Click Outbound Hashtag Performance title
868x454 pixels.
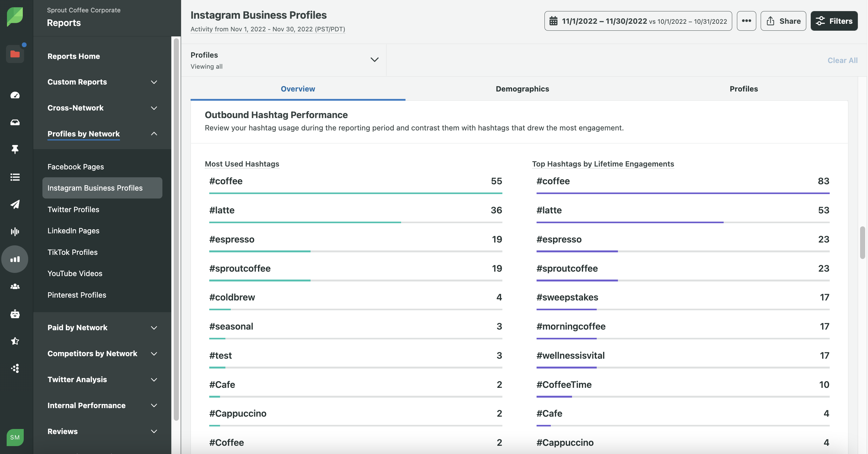[x=276, y=115]
